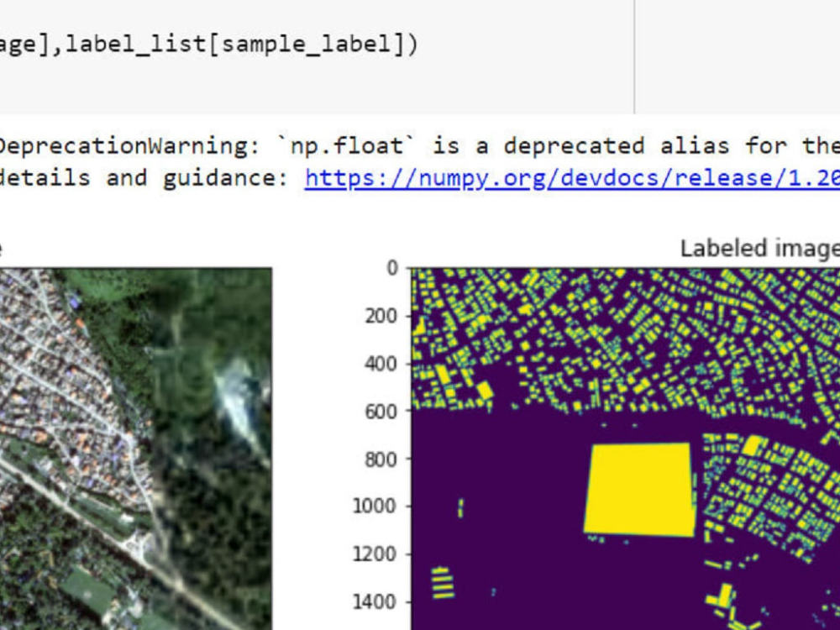Screen dimensions: 840x630
Task: Click the 200 axis tick label
Action: pos(382,317)
